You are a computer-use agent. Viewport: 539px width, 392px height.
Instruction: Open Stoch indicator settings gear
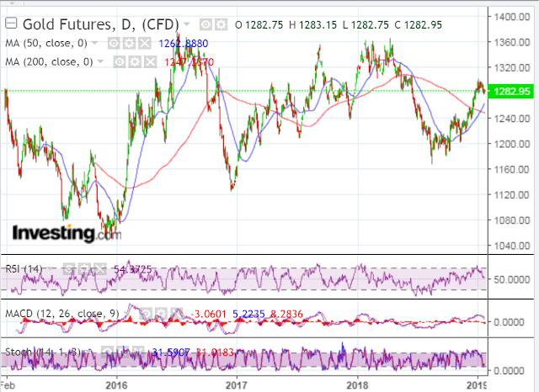[123, 352]
